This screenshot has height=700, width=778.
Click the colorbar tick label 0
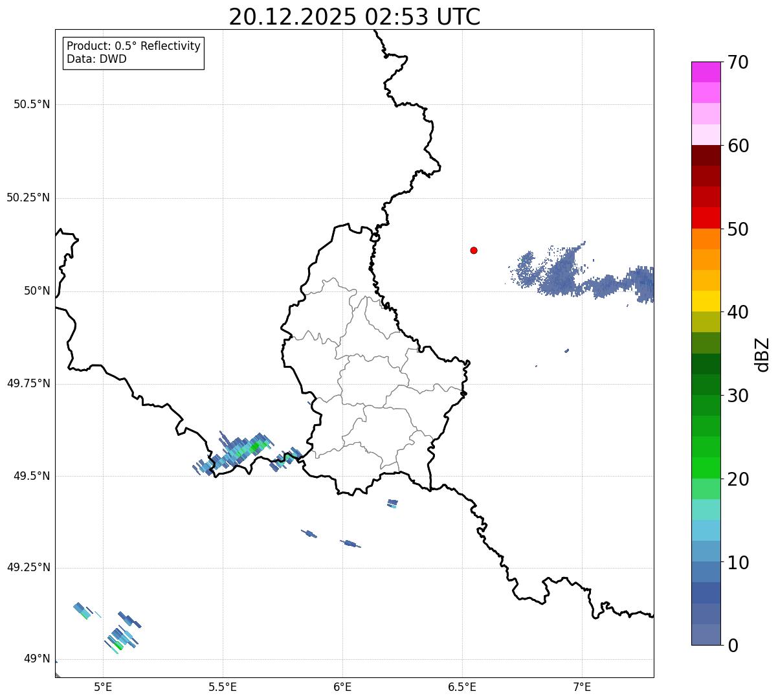[733, 646]
